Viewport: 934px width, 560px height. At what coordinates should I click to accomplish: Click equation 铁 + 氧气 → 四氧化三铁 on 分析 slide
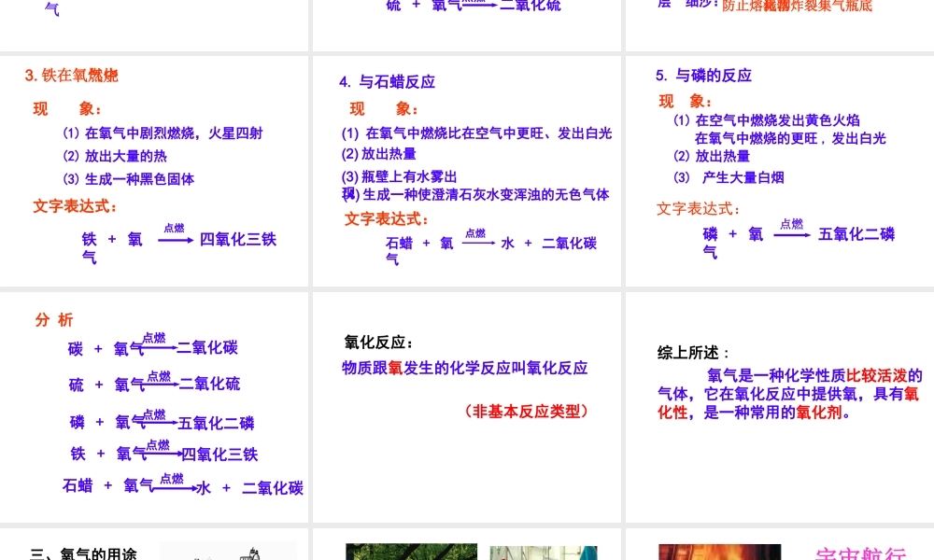[164, 452]
